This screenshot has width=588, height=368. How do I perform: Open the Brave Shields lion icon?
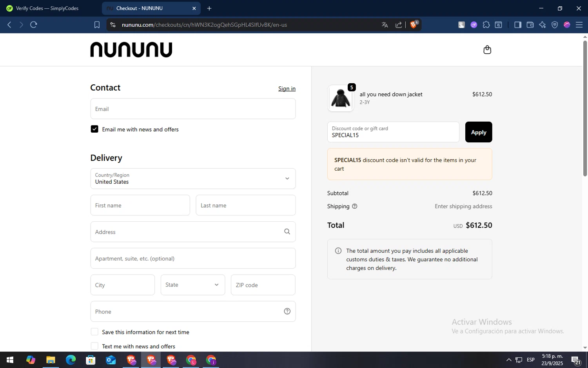(414, 24)
